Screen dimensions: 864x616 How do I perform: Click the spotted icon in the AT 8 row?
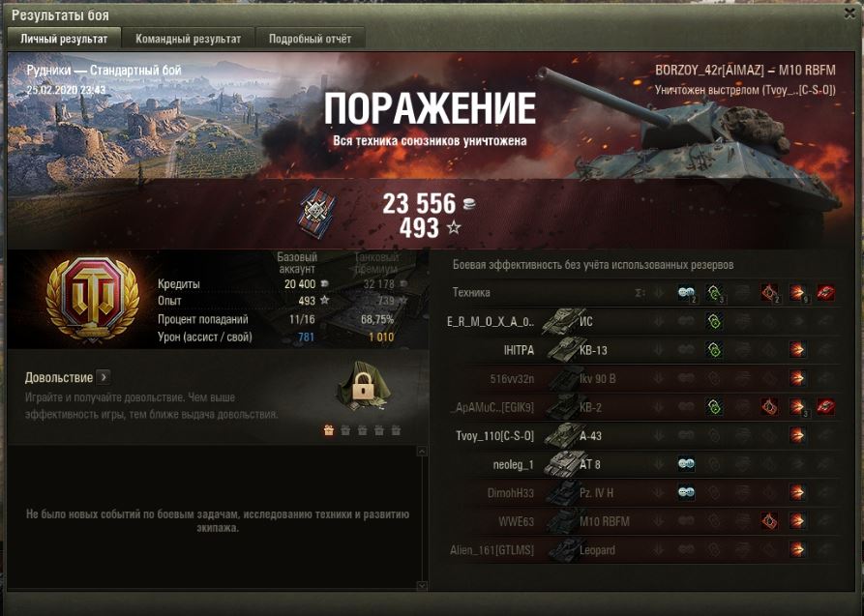(x=687, y=464)
